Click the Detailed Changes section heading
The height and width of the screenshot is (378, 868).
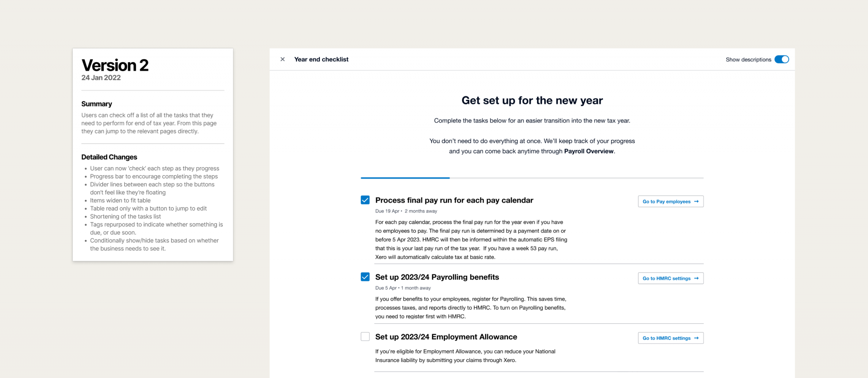109,157
